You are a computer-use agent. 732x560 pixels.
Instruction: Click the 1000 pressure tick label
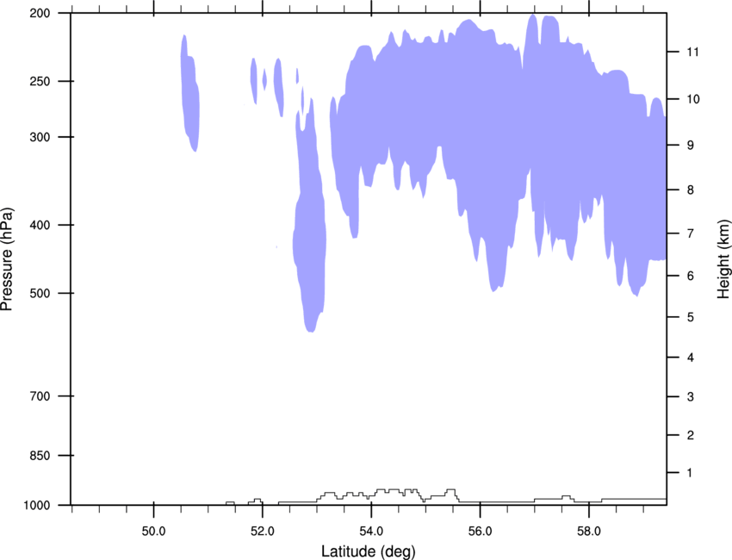pos(37,506)
